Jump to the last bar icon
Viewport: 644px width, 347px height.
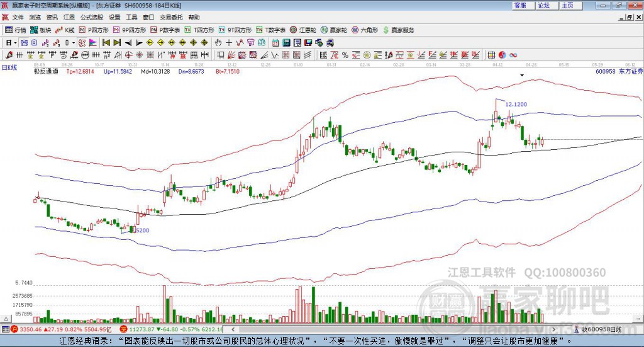tap(117, 43)
